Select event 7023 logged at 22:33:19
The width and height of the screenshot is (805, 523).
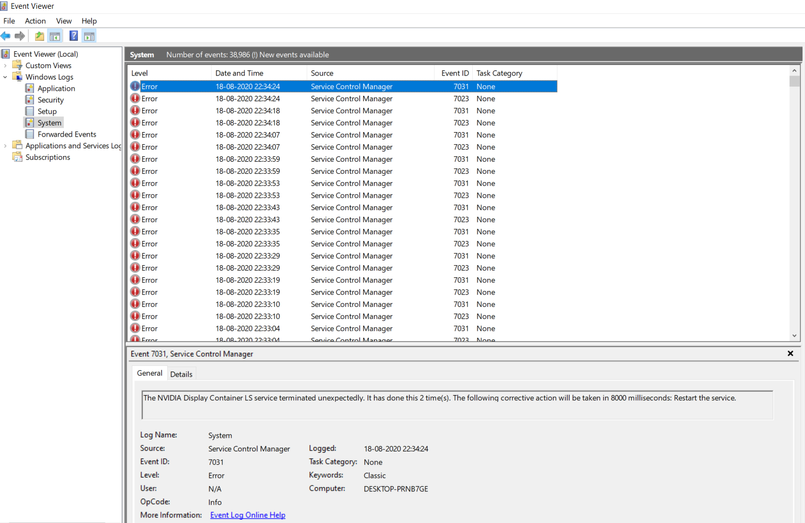(342, 292)
